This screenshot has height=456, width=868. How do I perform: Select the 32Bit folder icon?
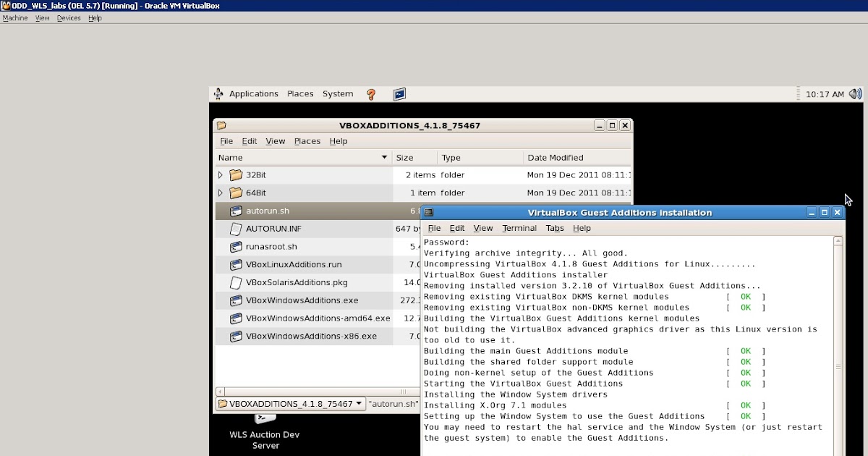tap(236, 175)
